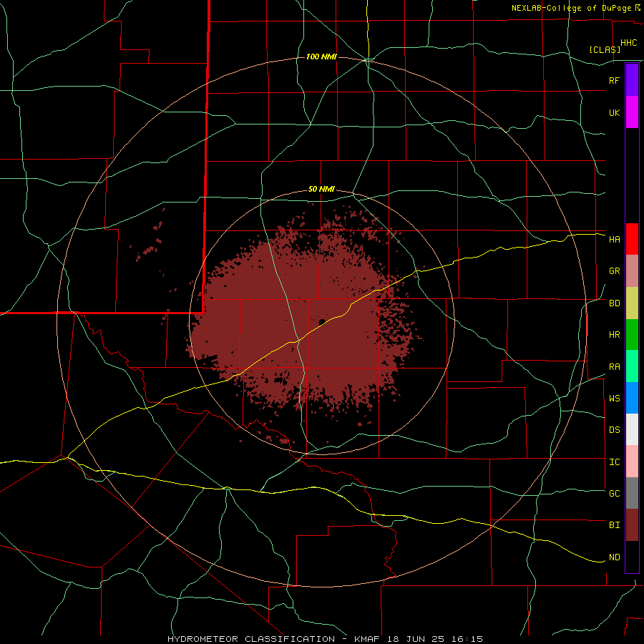
Task: Click the purple RF legend color swatch
Action: 632,80
